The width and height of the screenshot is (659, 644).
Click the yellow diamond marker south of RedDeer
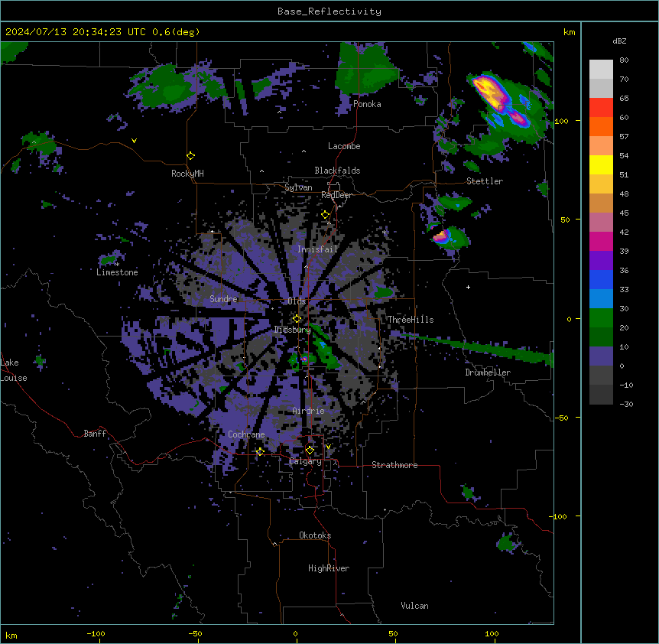(325, 215)
